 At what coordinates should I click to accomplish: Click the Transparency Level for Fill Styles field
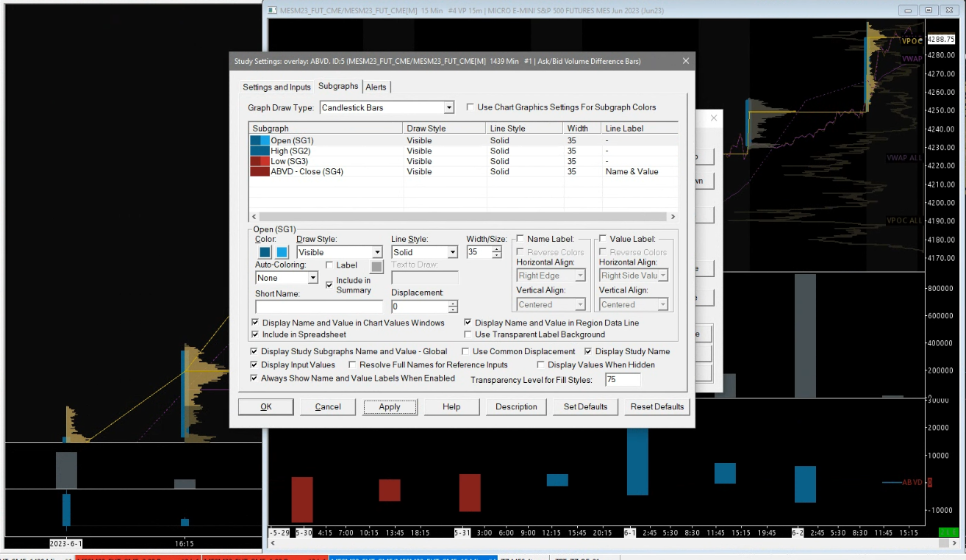pyautogui.click(x=623, y=380)
